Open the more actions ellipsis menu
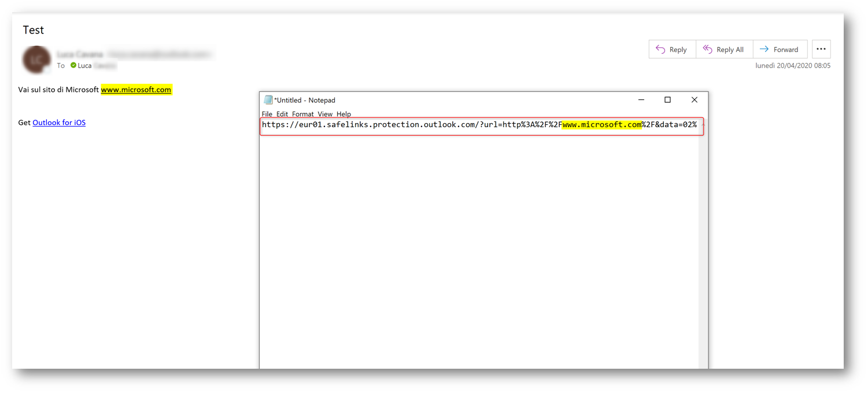 tap(821, 50)
